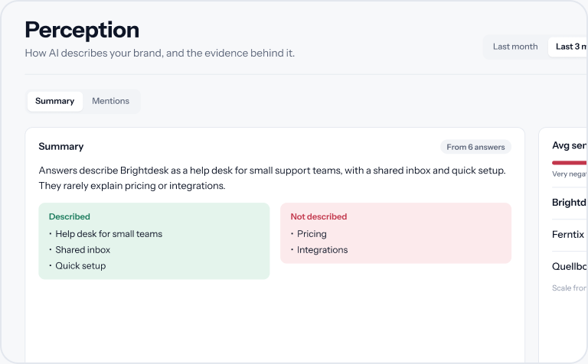Click the 'Scale from' footnote text
Screen dimensions: 588x364
[570, 288]
